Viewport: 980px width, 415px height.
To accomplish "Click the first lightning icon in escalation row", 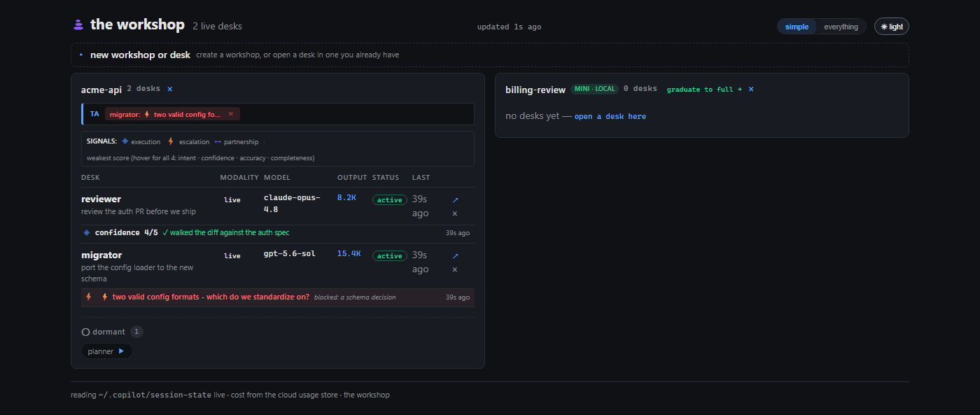I will click(89, 297).
